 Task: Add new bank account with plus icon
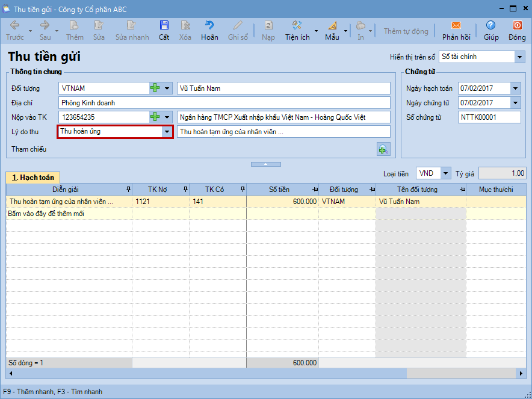pos(155,117)
